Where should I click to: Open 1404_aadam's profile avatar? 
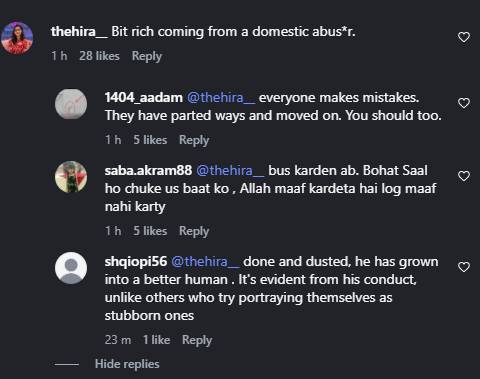click(x=71, y=104)
